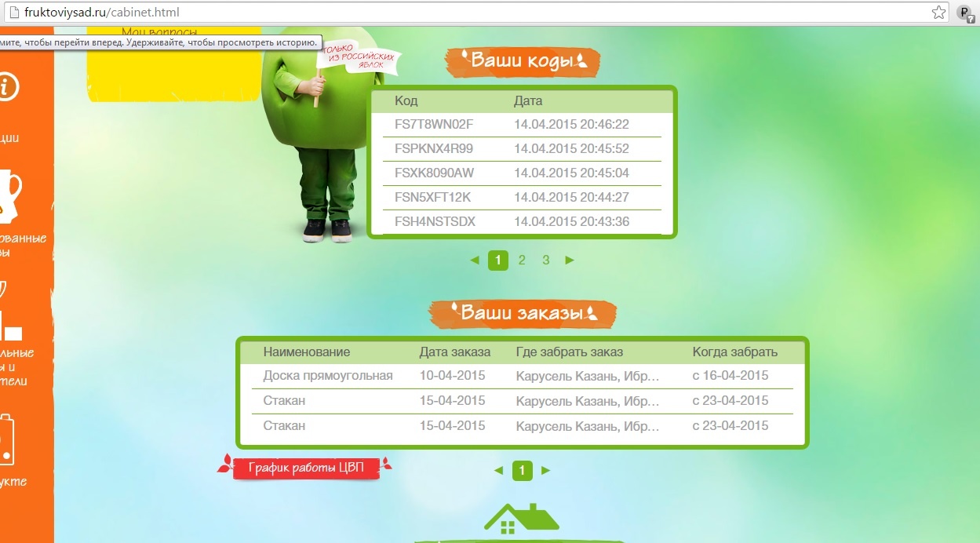Go to previous page of orders
The width and height of the screenshot is (980, 543).
pos(498,471)
